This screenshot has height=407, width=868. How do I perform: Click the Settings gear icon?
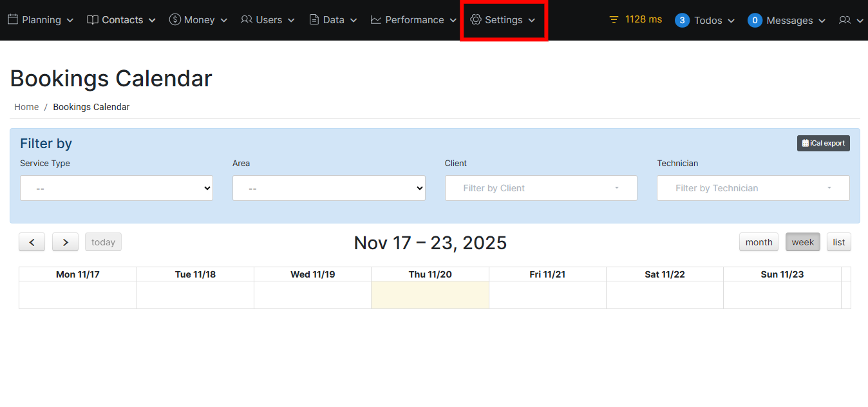476,20
